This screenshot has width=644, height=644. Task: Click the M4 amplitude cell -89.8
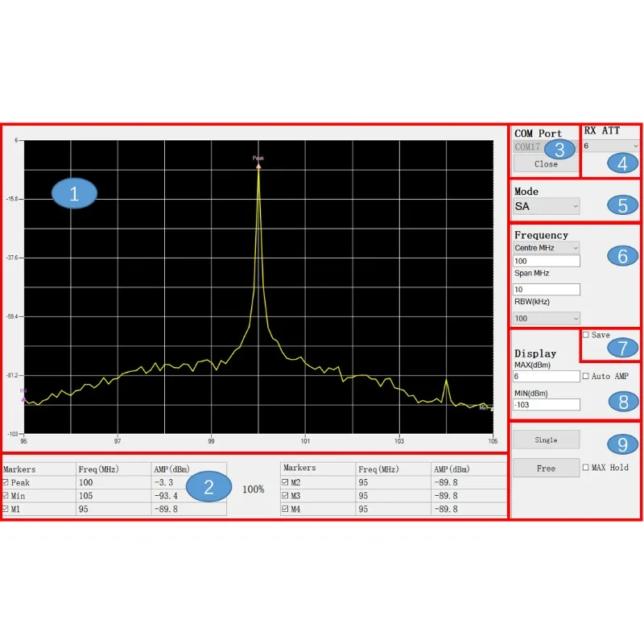pos(469,509)
